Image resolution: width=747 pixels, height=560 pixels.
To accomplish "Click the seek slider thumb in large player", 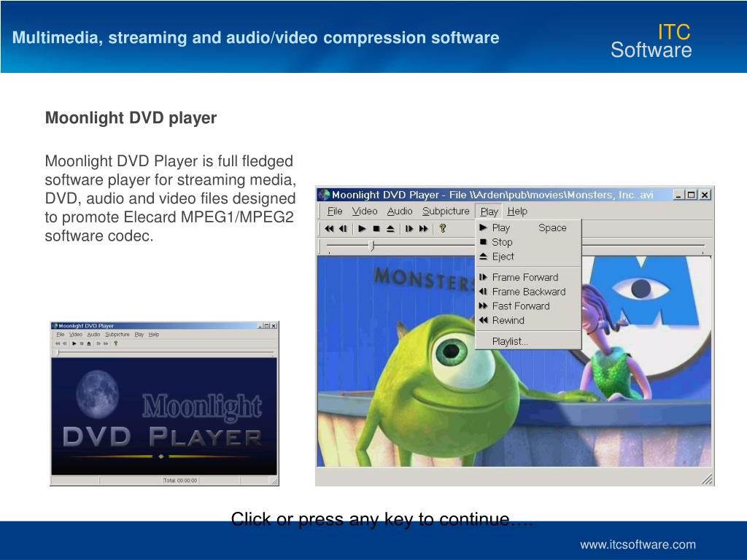I will tap(372, 246).
